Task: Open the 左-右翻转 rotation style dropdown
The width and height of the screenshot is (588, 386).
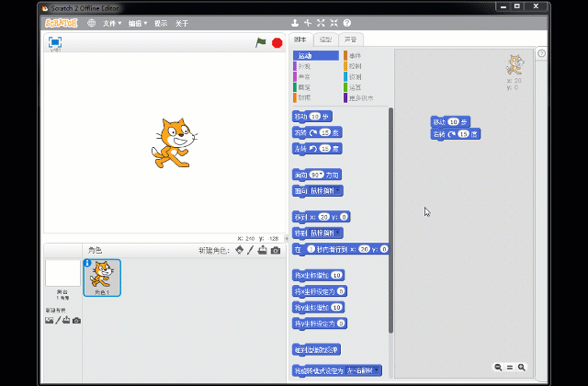Action: point(377,370)
